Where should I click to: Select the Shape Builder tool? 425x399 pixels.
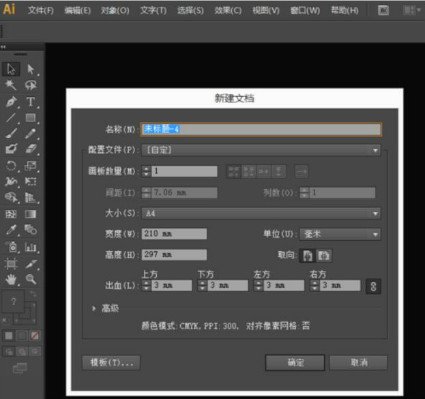coord(11,197)
